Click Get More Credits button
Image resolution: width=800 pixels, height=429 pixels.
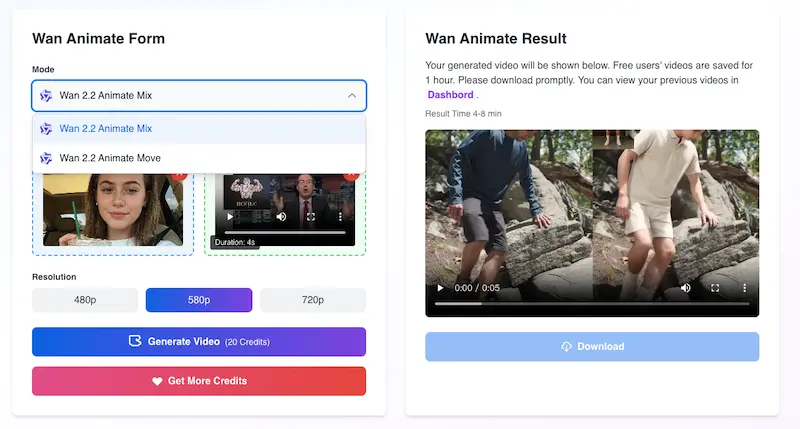pyautogui.click(x=199, y=381)
